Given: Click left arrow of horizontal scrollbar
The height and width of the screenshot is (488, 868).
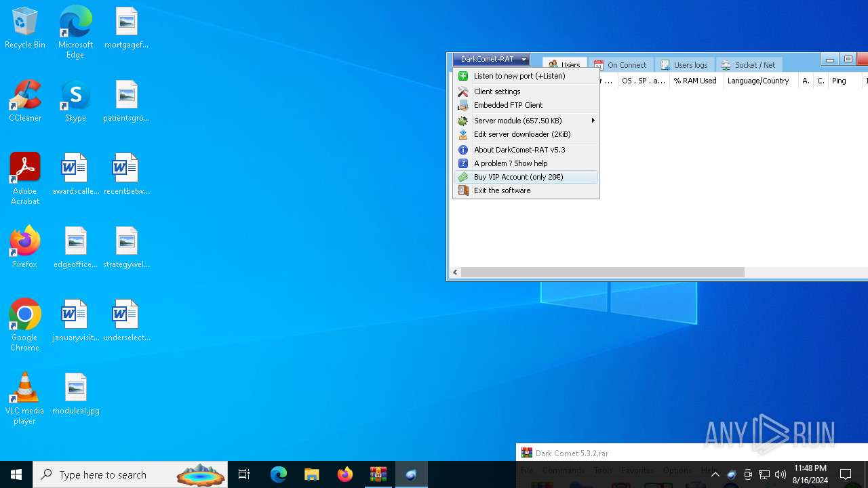Looking at the screenshot, I should pos(455,272).
